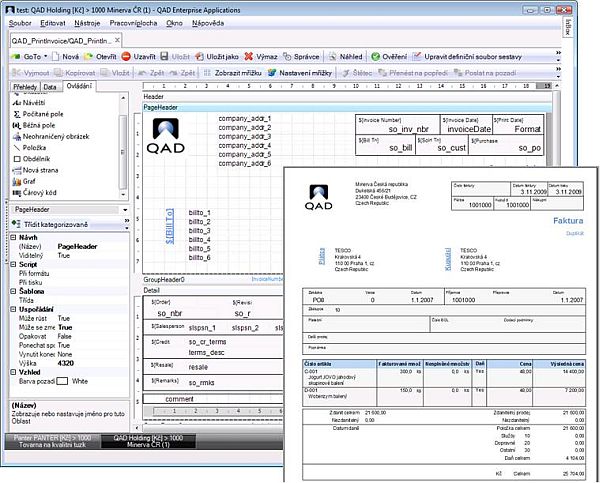600x483 pixels.
Task: Show the Náhled preview
Action: (x=346, y=57)
